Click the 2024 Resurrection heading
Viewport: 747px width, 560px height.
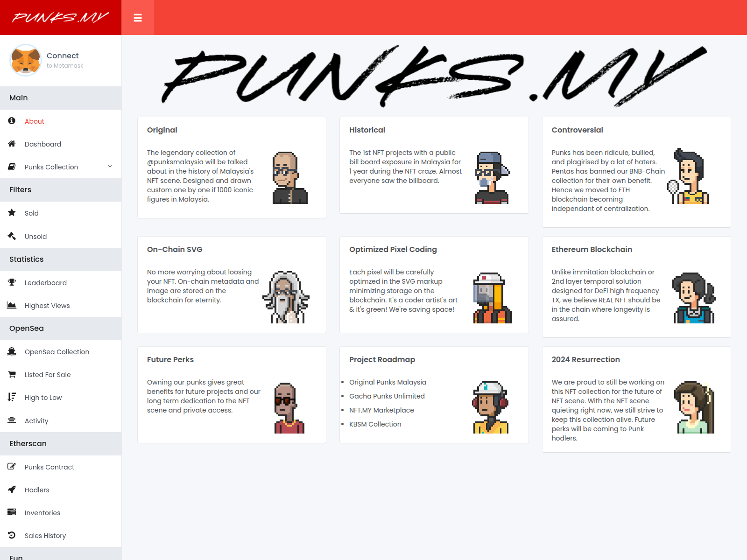[586, 360]
